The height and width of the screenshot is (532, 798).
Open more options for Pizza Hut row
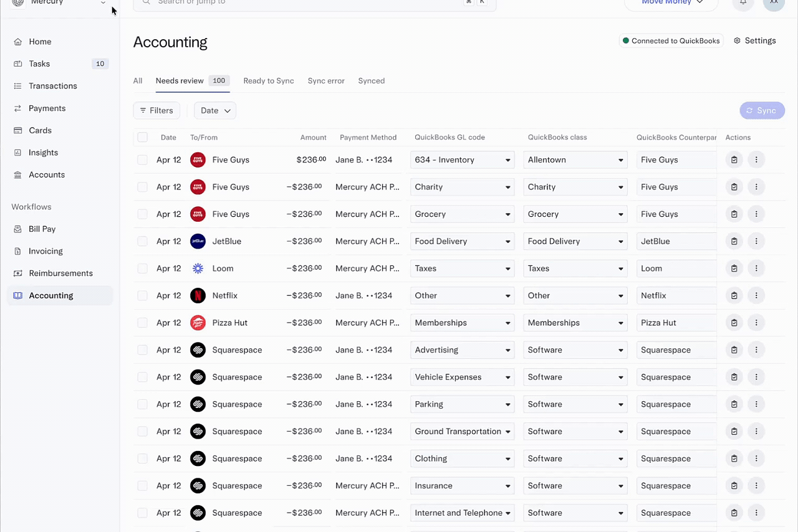pos(756,323)
